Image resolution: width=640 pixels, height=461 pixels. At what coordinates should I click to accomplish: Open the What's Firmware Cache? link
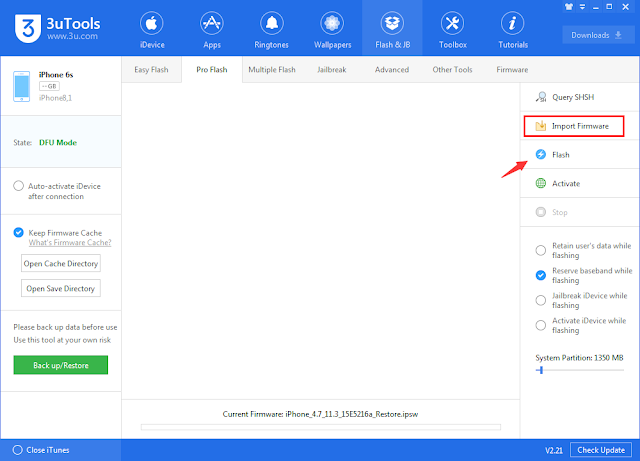pyautogui.click(x=70, y=243)
